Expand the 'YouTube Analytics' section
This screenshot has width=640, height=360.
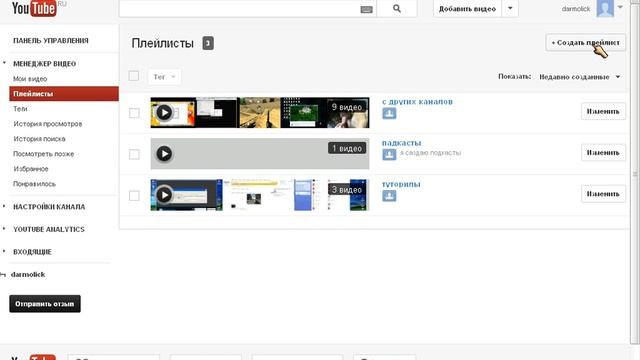click(4, 229)
